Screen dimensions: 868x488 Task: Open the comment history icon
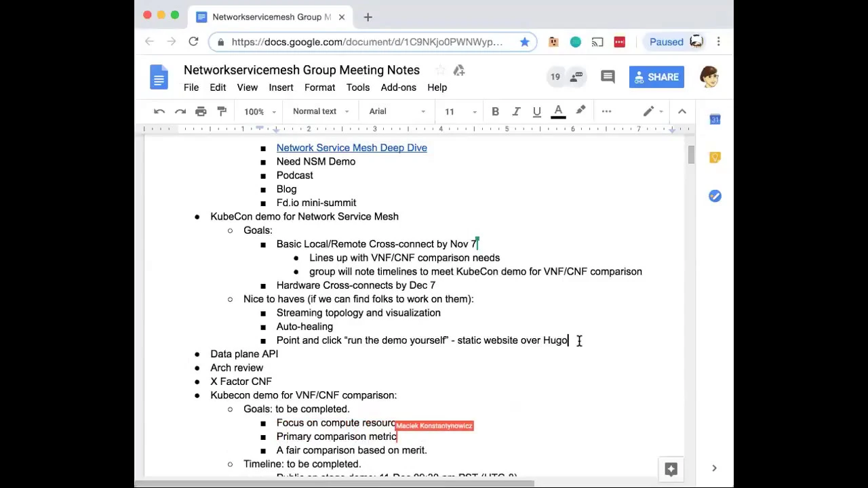click(608, 77)
